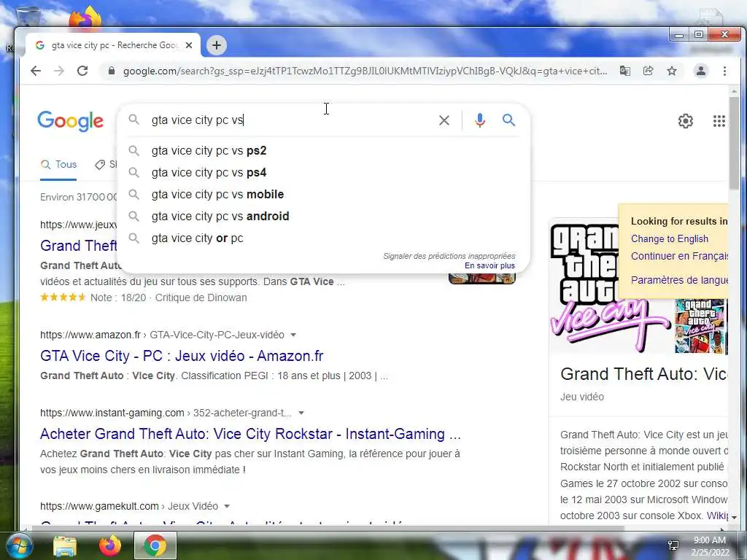Image resolution: width=747 pixels, height=560 pixels.
Task: Switch to the Tous results tab
Action: (x=58, y=165)
